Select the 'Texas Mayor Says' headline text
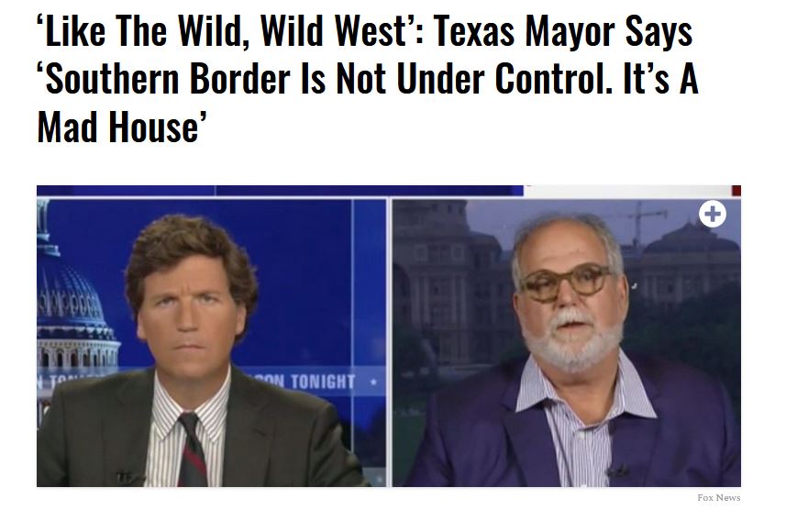Screen dimensions: 797x532 click(562, 31)
